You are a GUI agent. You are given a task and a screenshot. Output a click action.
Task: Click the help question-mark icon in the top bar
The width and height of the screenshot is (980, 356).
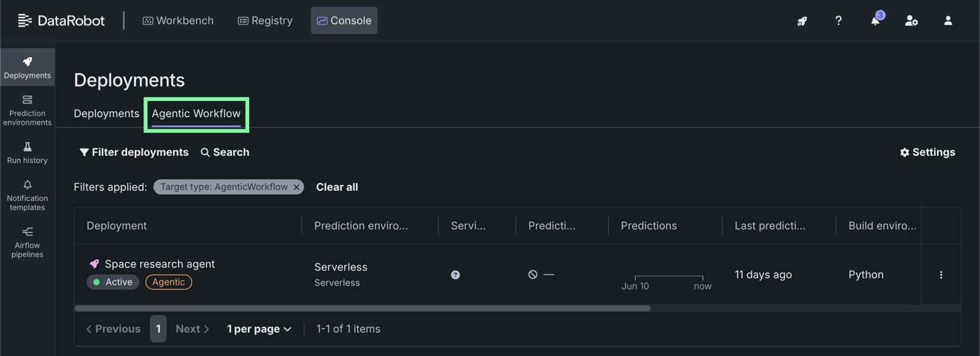point(838,21)
